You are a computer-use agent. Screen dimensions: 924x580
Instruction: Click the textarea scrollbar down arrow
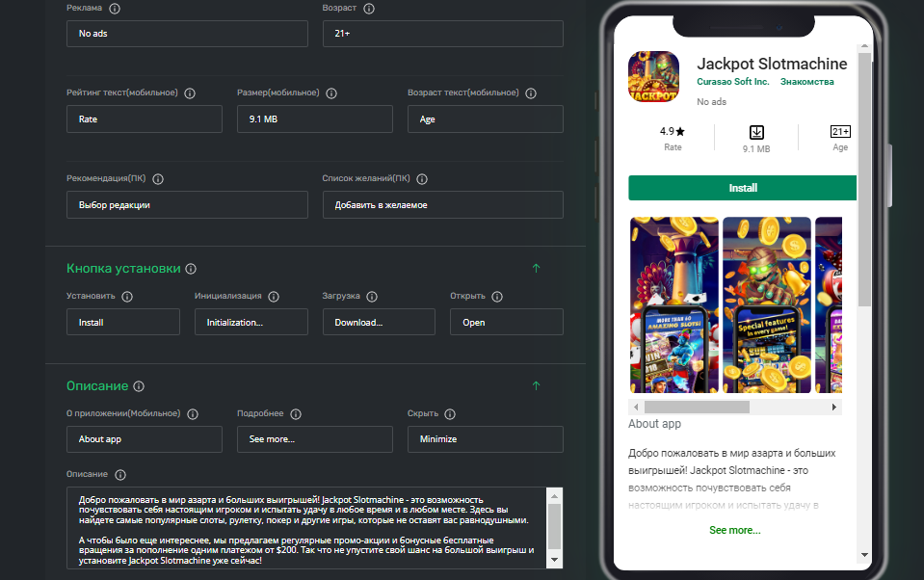(555, 560)
